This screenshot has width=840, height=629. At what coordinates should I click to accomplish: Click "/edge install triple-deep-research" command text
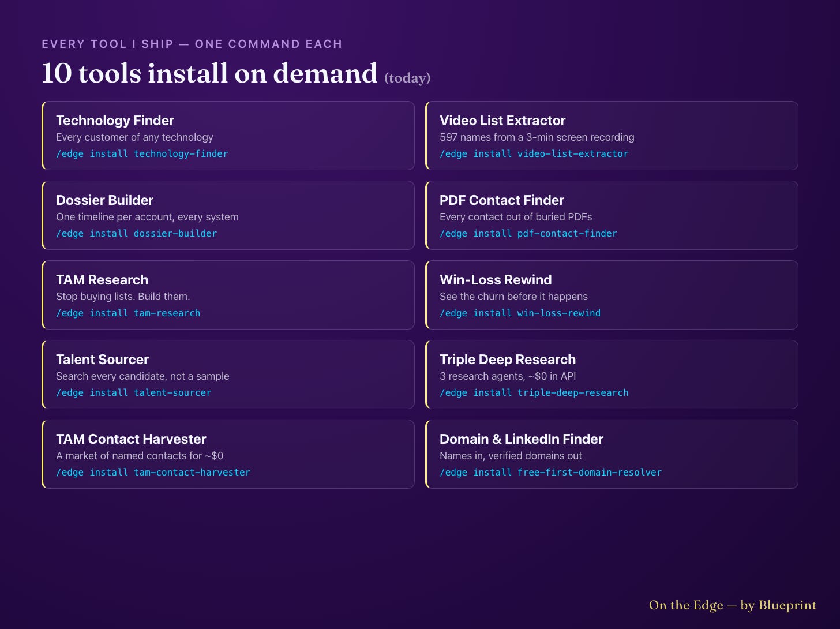click(x=534, y=393)
